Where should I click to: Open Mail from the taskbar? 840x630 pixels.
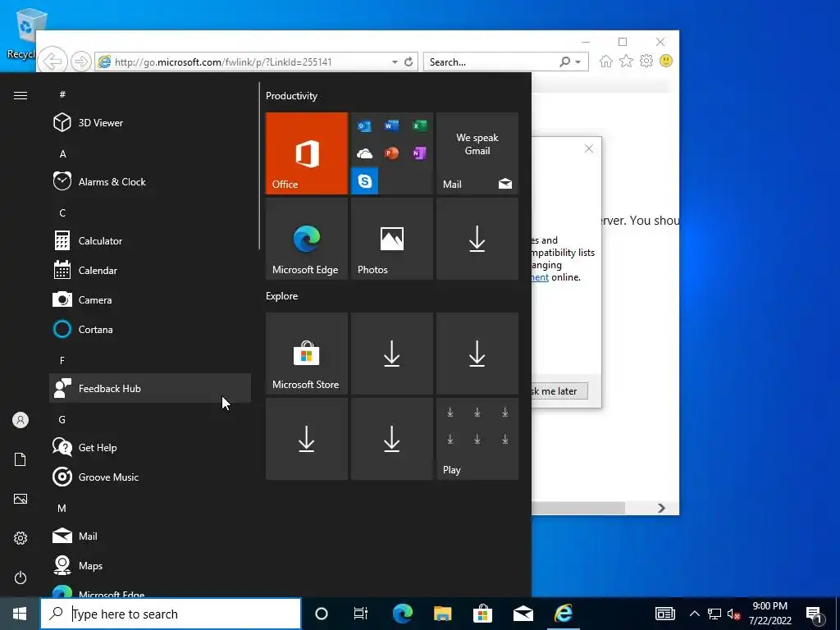523,614
